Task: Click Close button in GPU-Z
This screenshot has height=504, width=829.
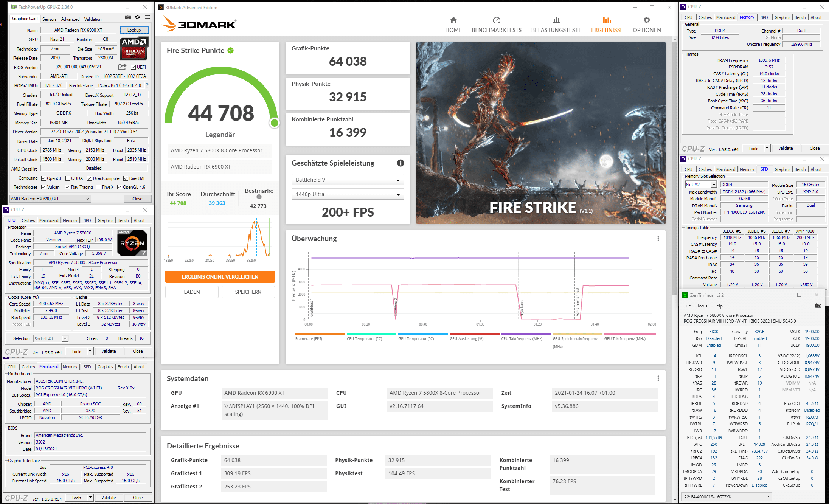Action: [x=137, y=199]
